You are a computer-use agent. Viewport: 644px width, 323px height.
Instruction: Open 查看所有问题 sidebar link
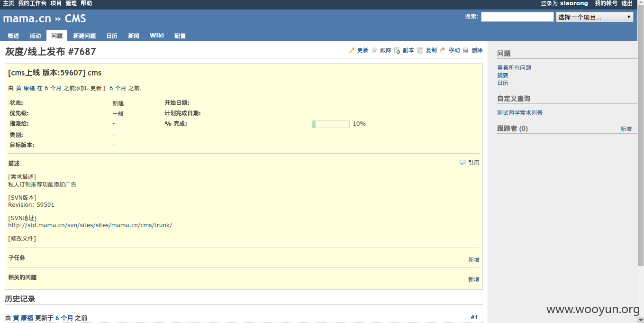[514, 68]
